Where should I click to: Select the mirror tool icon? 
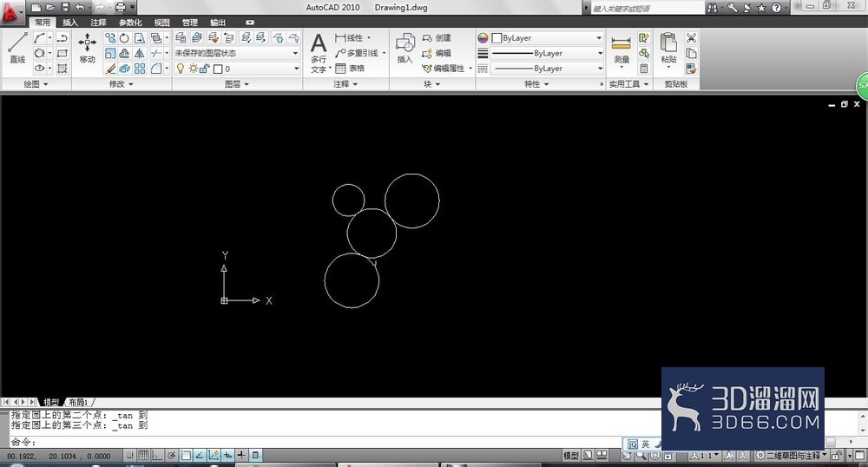coord(140,53)
